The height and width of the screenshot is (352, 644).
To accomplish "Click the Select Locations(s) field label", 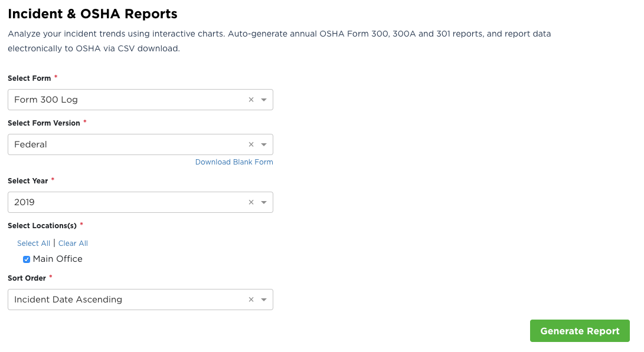I will pyautogui.click(x=42, y=226).
